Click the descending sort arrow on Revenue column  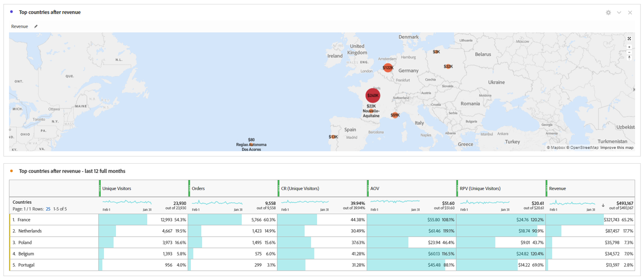603,206
